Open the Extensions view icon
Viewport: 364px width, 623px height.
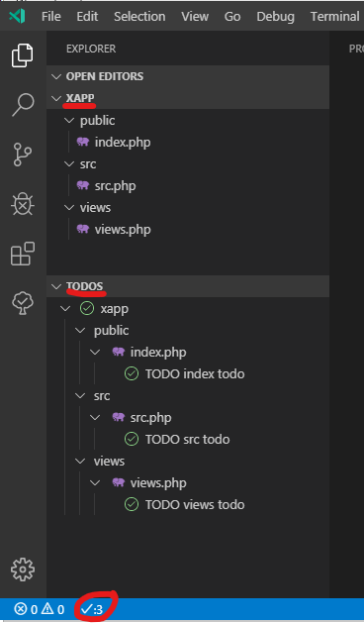click(23, 254)
